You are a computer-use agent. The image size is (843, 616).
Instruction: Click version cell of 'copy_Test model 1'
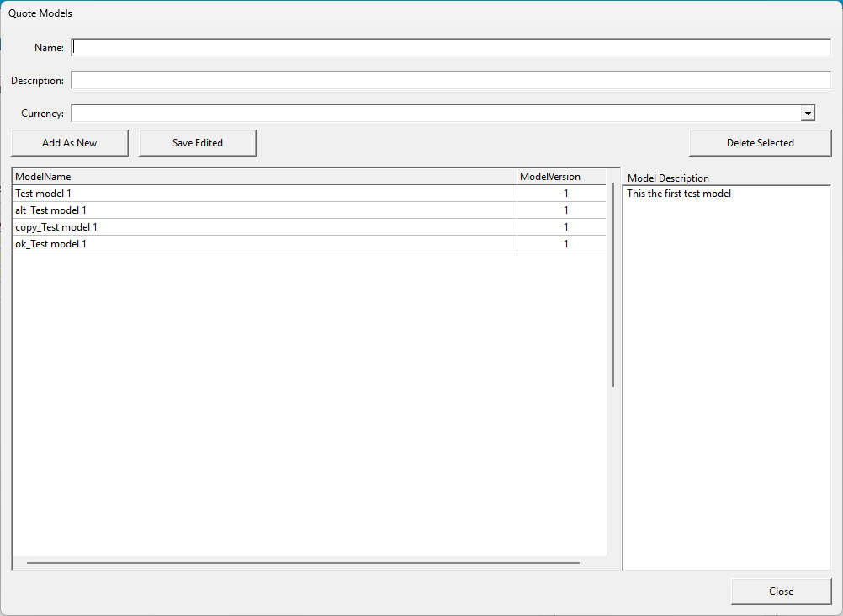tap(565, 227)
